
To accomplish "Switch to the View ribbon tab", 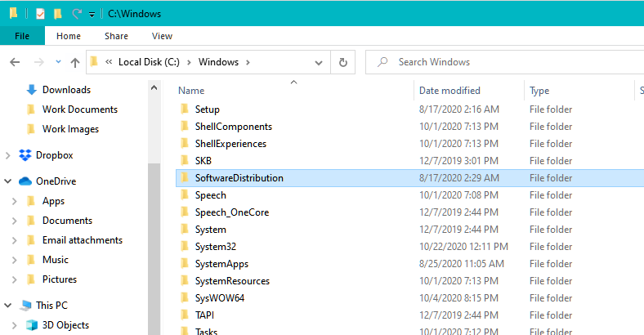I will tap(163, 36).
